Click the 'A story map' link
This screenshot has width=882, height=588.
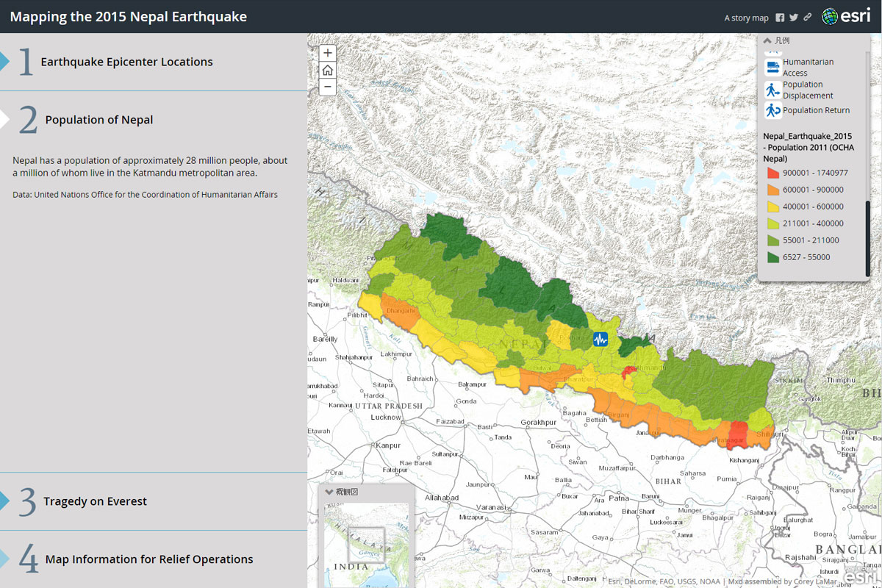click(x=745, y=18)
